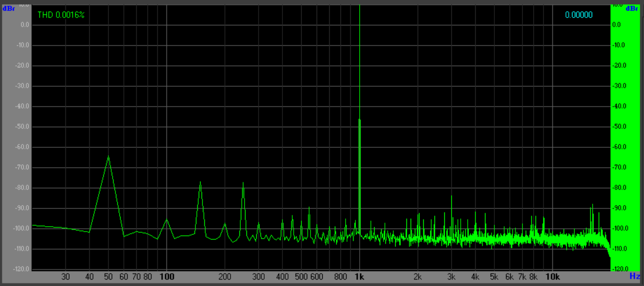Click the -90.0 label on right green meter

click(x=619, y=208)
